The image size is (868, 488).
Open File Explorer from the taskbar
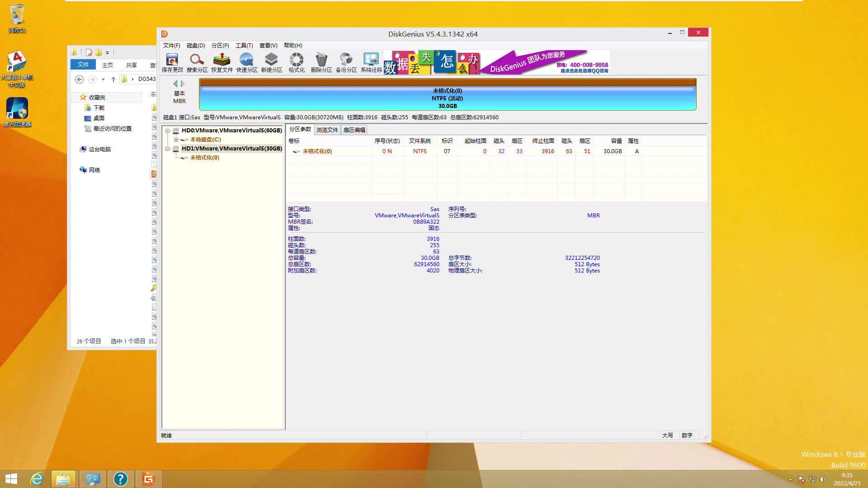tap(63, 479)
